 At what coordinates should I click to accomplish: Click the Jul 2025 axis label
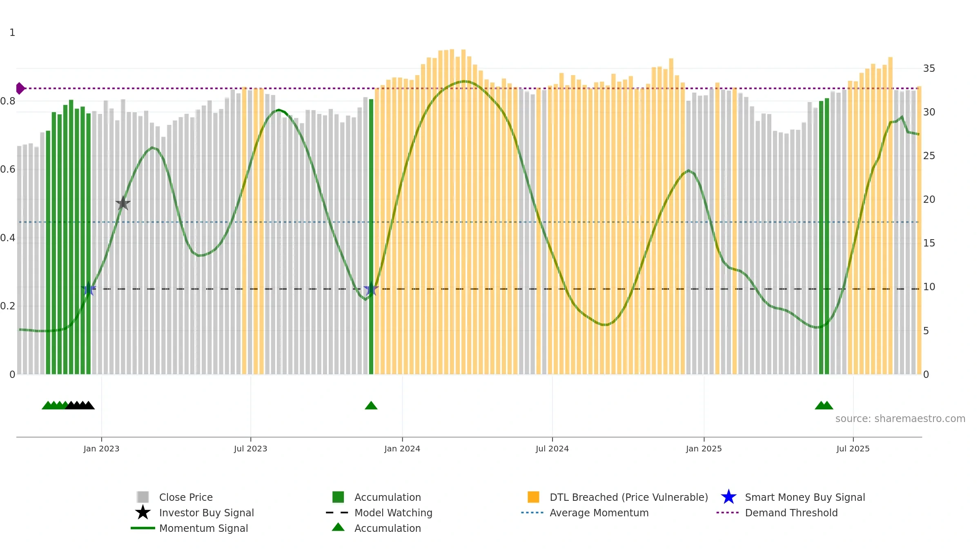click(853, 449)
